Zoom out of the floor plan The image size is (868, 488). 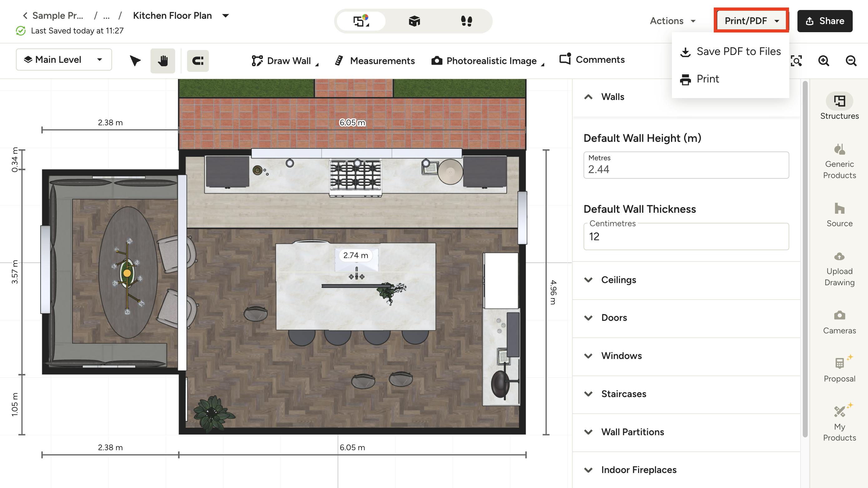[851, 61]
